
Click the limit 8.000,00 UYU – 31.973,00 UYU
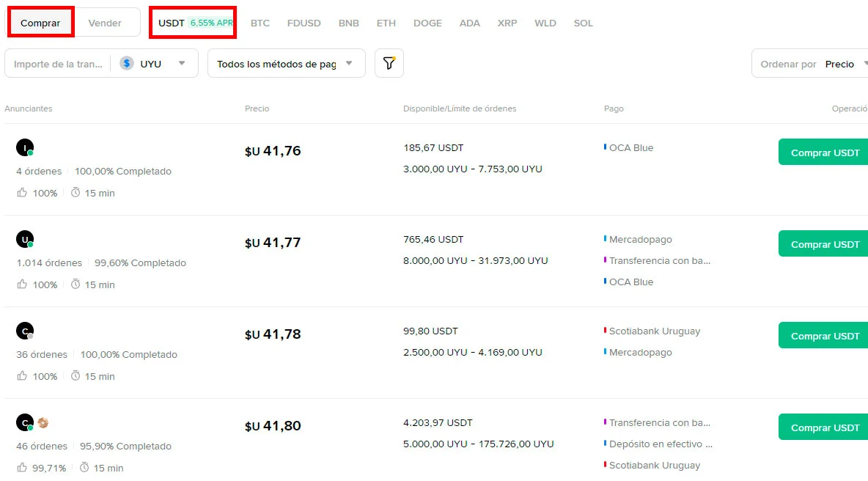click(x=476, y=260)
